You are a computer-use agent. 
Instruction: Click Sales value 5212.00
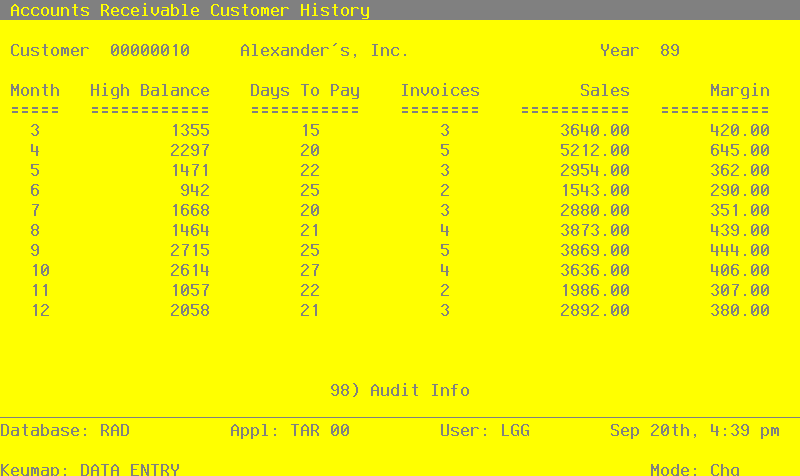595,151
